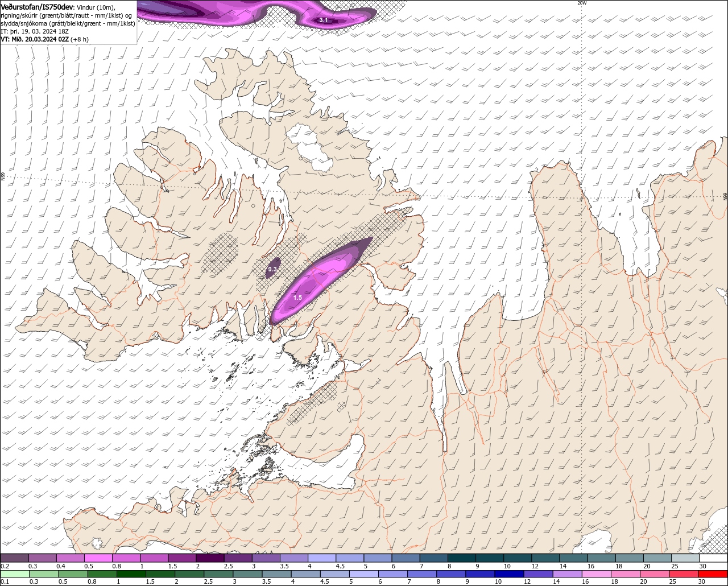Click the '0.1' label under bottom legend row
The image size is (728, 586).
(5, 581)
